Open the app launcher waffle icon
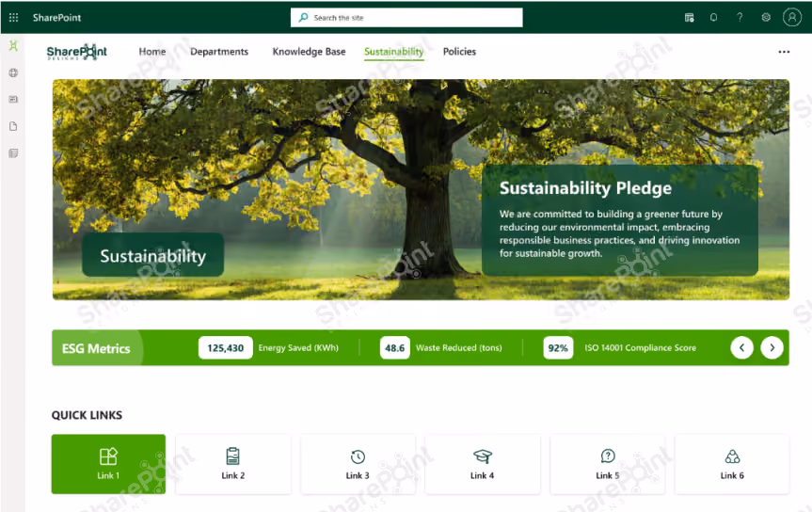The image size is (812, 512). click(14, 18)
